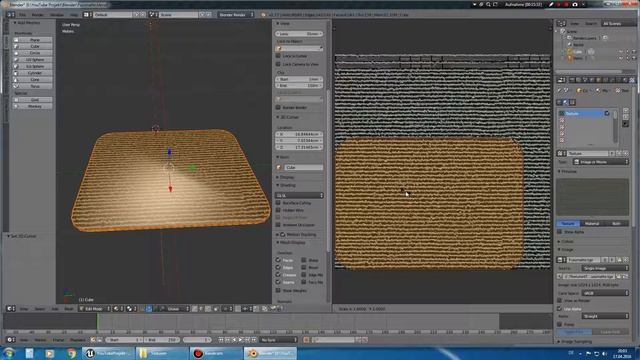Collapse the Add Primitive panel

[27, 23]
